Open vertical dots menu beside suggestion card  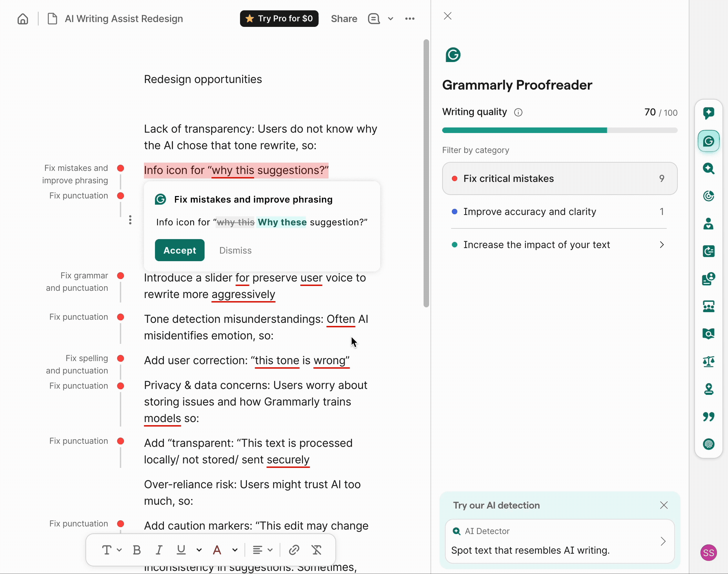click(130, 220)
